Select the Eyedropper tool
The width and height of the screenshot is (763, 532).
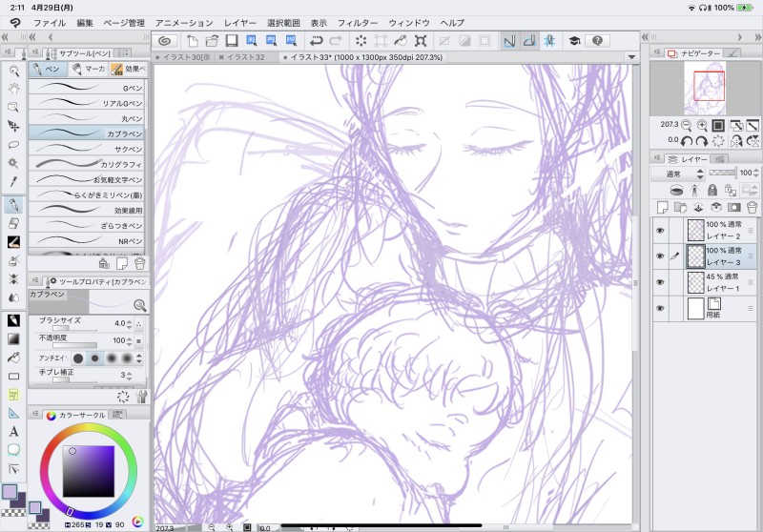pyautogui.click(x=14, y=182)
